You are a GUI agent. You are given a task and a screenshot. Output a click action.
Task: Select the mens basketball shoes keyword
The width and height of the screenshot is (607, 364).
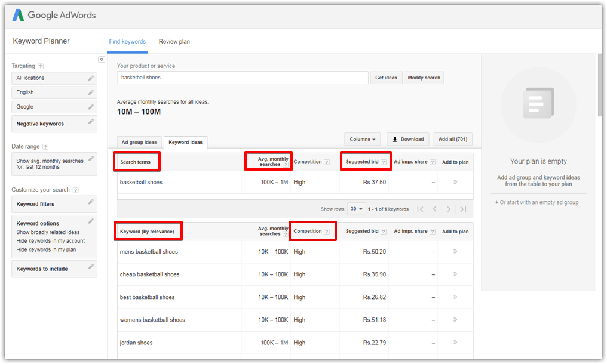(149, 252)
